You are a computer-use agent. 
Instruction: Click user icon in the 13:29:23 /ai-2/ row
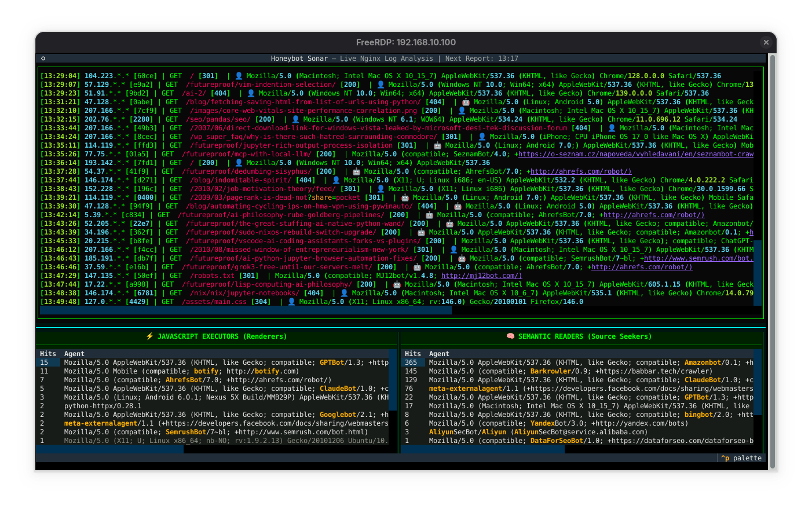(251, 93)
